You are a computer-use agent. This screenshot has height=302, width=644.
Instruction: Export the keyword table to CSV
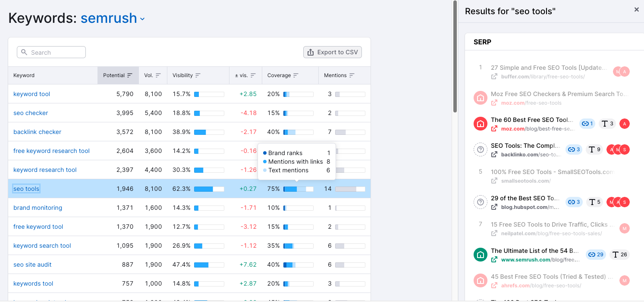(x=333, y=52)
